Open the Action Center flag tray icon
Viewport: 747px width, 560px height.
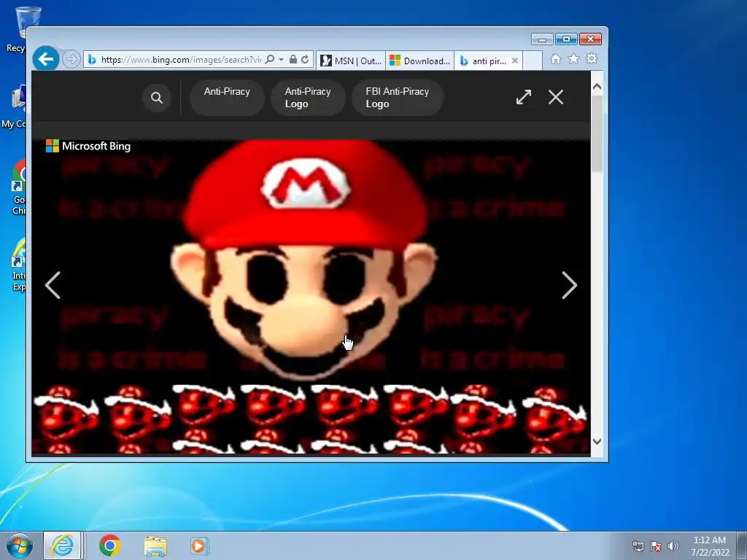click(656, 546)
